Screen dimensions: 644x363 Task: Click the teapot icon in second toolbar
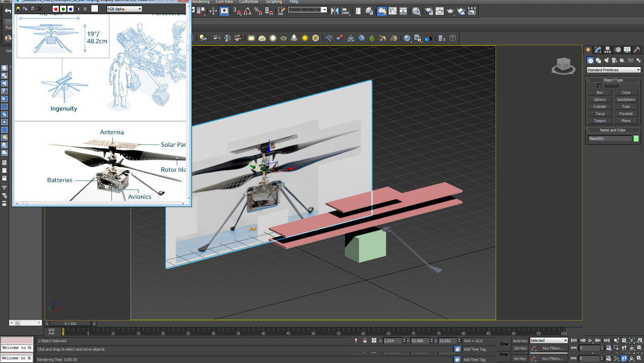pos(283,38)
